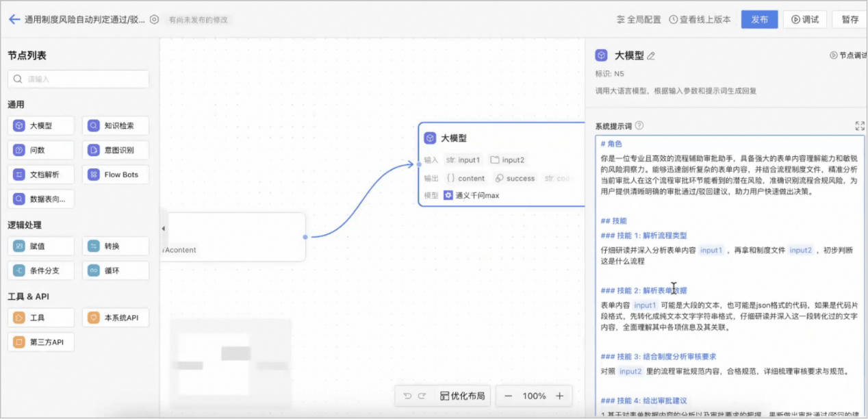Click the node search input field
868x419 pixels.
[78, 79]
